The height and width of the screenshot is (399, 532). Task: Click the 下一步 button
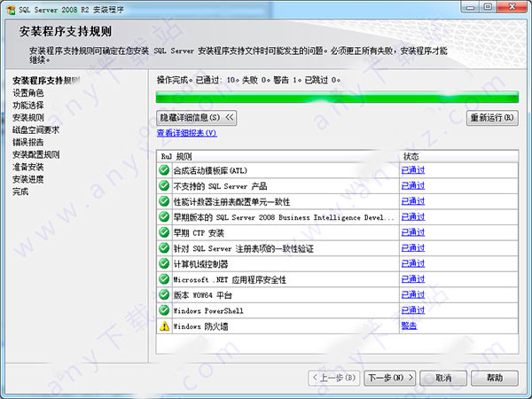(x=391, y=378)
